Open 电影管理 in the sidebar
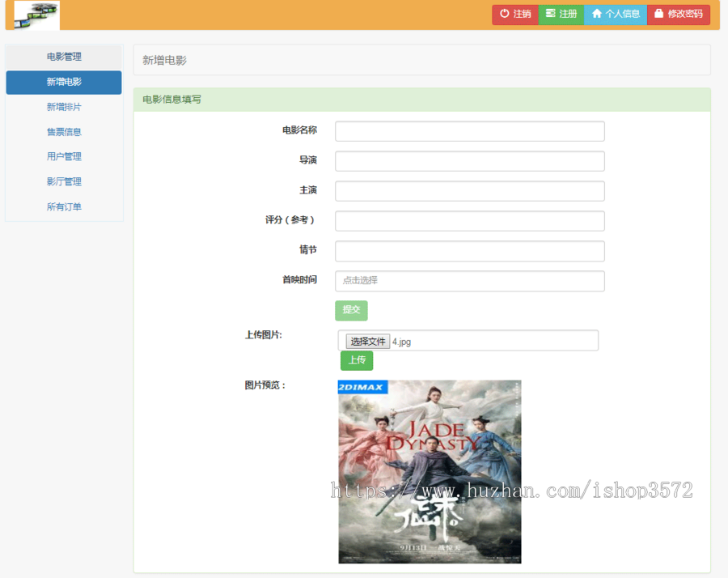Viewport: 728px width, 578px height. pos(64,57)
